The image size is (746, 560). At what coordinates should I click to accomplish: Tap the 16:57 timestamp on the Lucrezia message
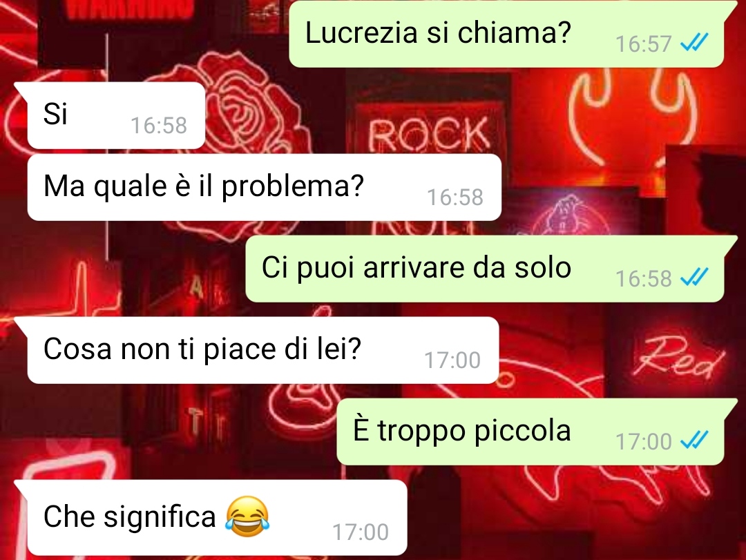pyautogui.click(x=643, y=44)
